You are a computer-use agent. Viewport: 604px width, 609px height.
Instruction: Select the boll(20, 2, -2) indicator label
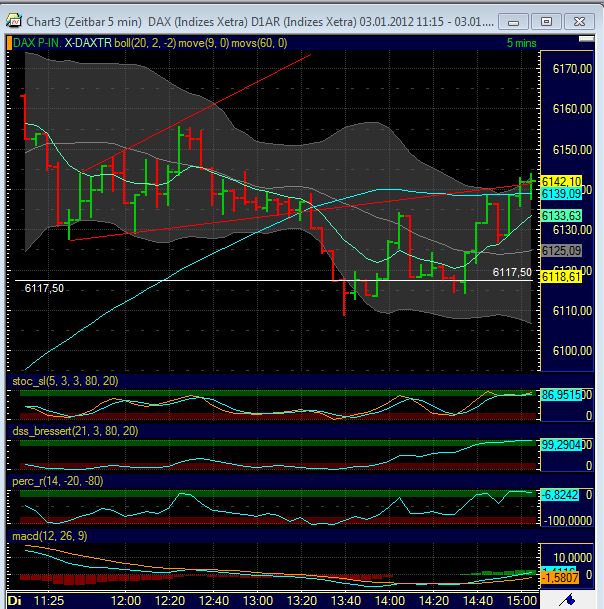point(145,43)
